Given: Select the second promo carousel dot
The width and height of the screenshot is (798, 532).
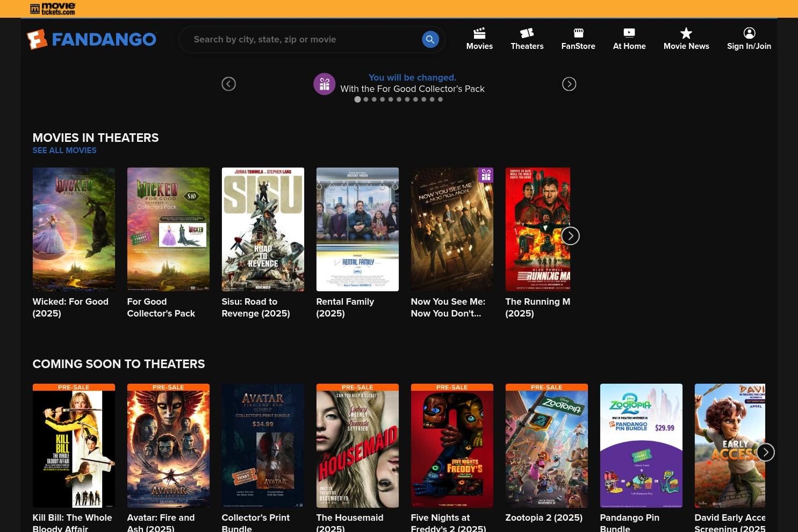Looking at the screenshot, I should [366, 99].
